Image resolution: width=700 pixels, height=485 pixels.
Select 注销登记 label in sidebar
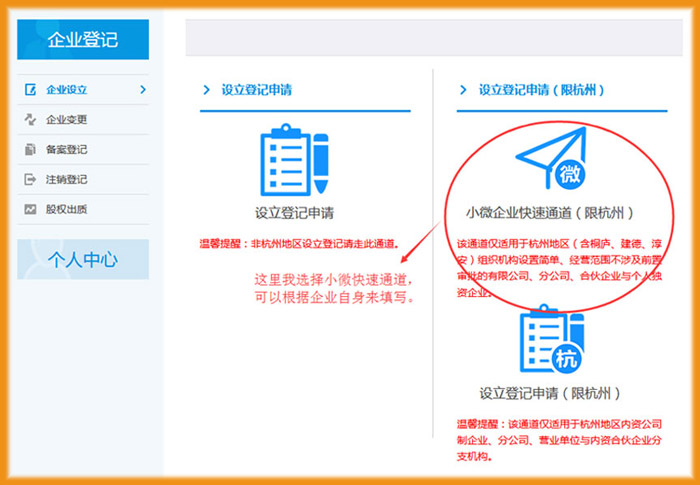[x=67, y=180]
